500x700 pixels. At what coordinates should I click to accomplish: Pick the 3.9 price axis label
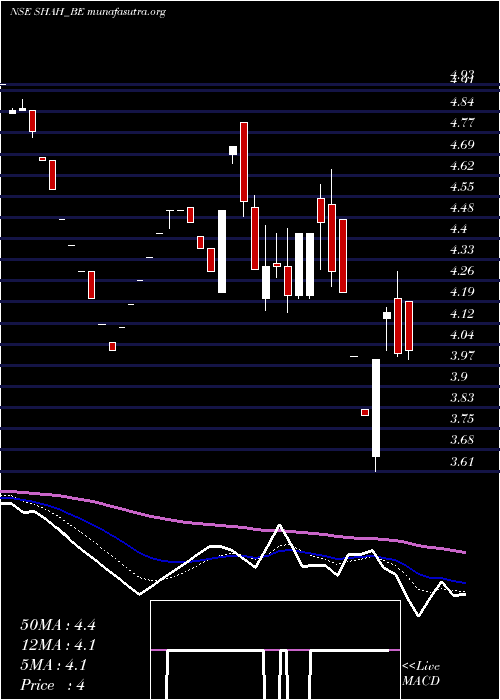459,377
